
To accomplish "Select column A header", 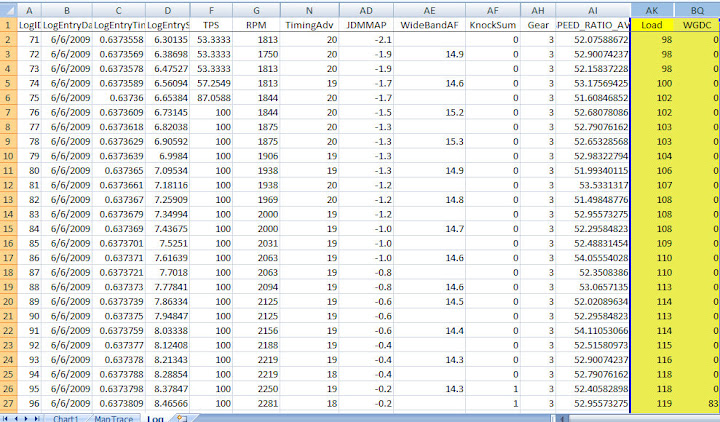I will click(29, 10).
